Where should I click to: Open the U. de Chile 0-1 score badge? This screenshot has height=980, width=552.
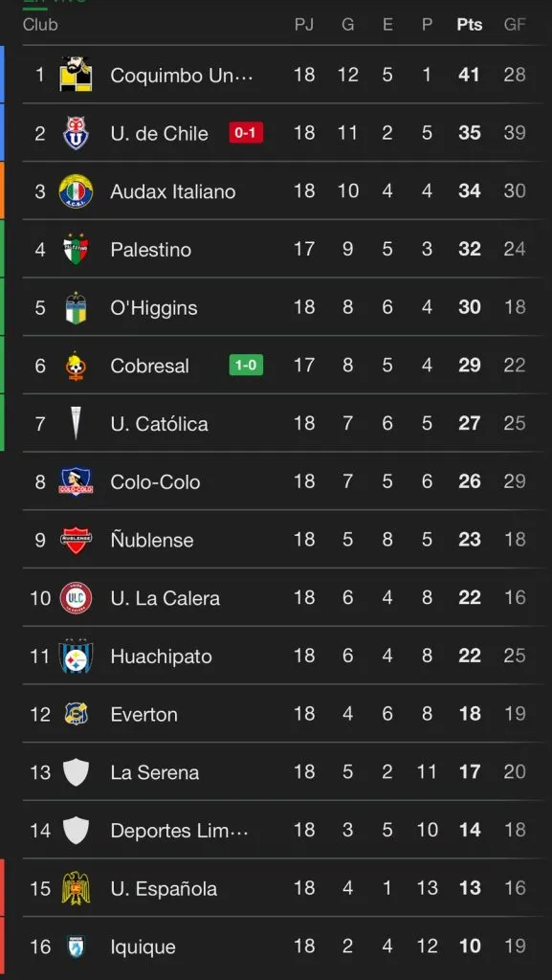point(246,133)
